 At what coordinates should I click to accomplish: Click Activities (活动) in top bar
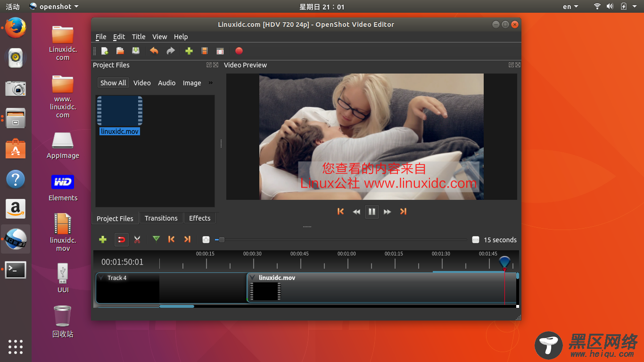(x=13, y=7)
